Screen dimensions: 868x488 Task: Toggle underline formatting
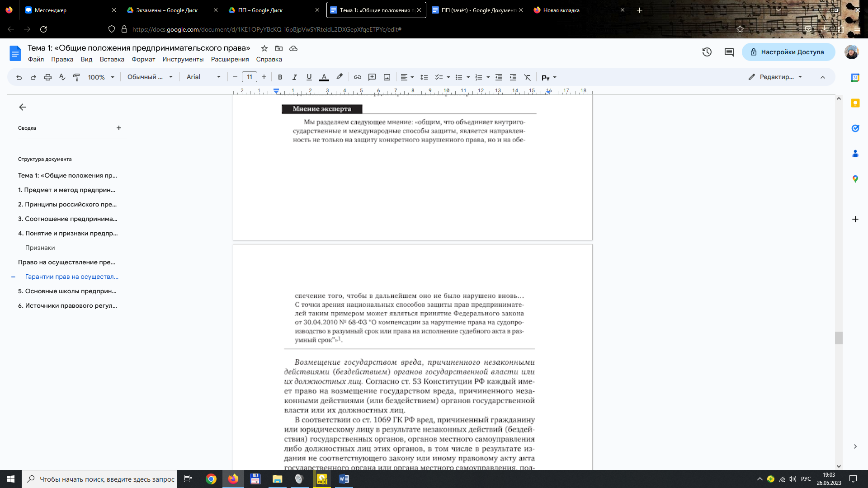[x=309, y=77]
